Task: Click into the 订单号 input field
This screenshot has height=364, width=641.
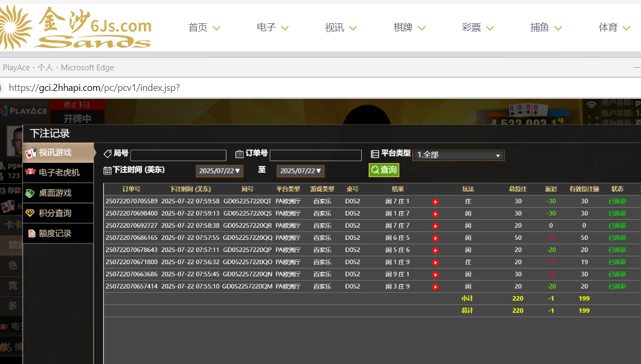Action: click(x=315, y=155)
